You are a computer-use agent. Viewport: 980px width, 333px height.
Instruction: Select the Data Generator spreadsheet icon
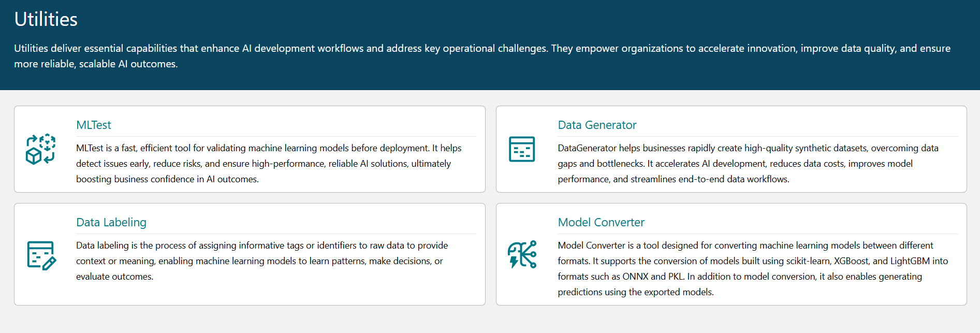pos(522,149)
